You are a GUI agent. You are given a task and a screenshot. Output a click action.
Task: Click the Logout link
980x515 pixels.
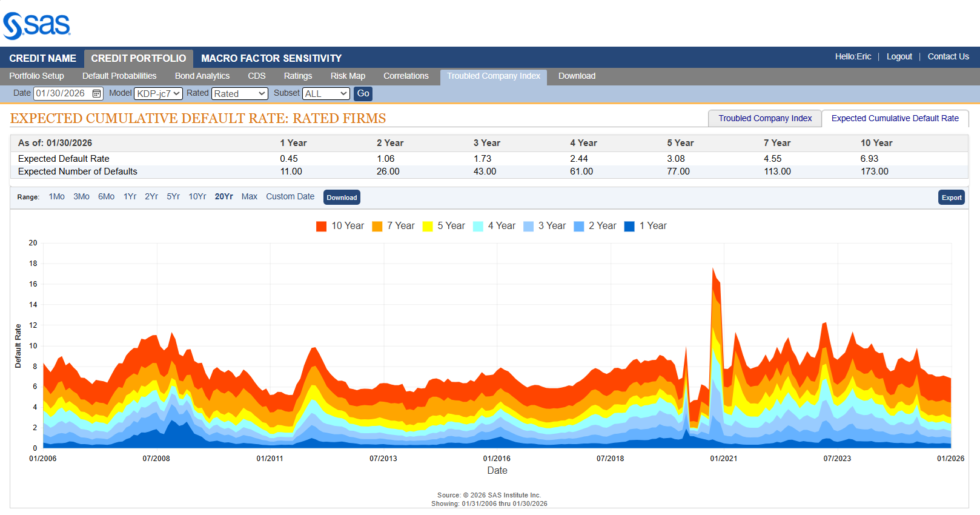click(x=899, y=56)
